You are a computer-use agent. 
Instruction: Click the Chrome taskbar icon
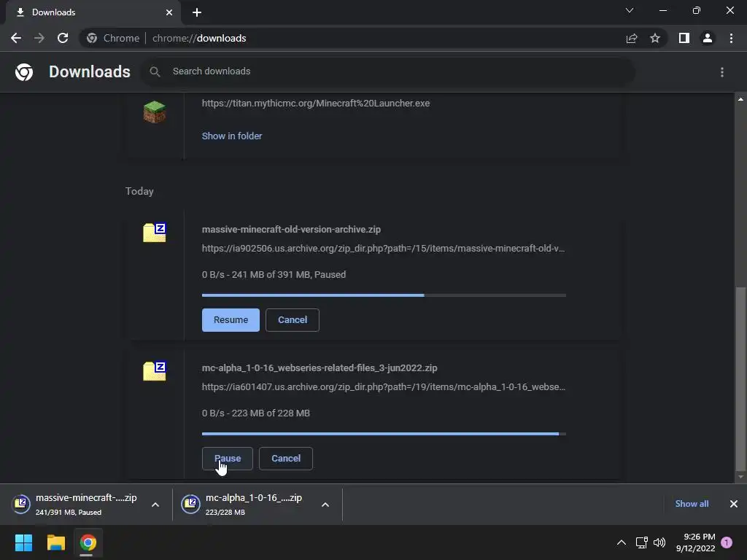click(x=88, y=542)
